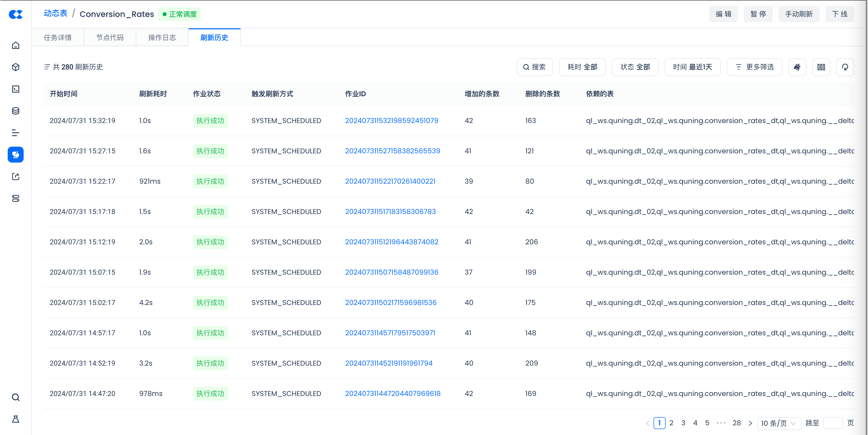The height and width of the screenshot is (435, 868).
Task: Click the lab flask sidebar icon
Action: [x=15, y=419]
